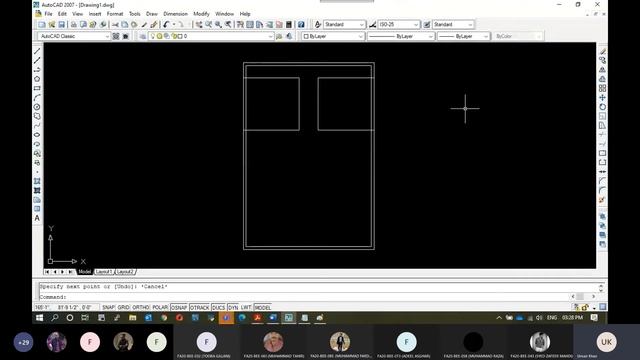Select the Multiline Text tool
Viewport: 640px width, 360px height.
coord(37,218)
